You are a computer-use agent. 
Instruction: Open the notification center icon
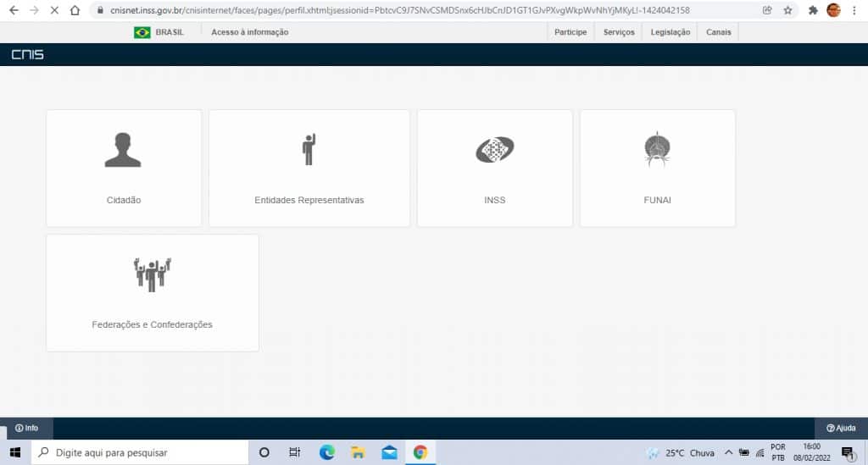click(x=848, y=453)
